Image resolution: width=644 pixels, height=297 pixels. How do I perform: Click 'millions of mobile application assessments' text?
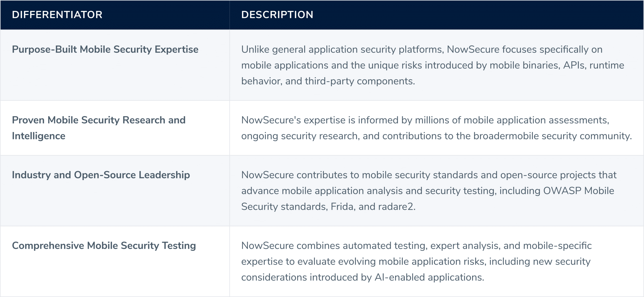(x=511, y=120)
